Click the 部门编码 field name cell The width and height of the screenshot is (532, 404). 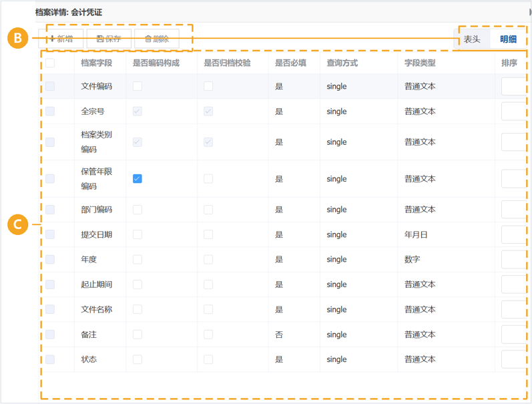[x=97, y=210]
